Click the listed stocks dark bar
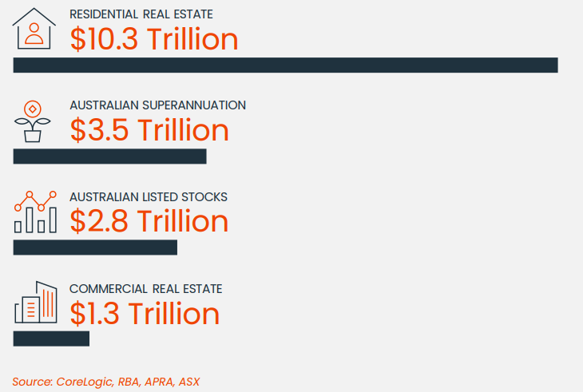 (x=95, y=247)
